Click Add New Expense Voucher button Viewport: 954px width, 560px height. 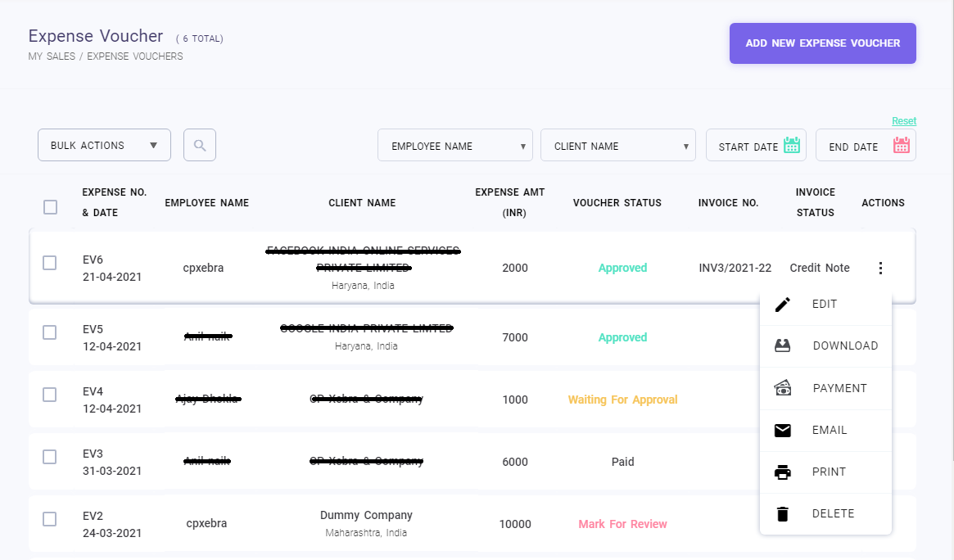[x=822, y=43]
